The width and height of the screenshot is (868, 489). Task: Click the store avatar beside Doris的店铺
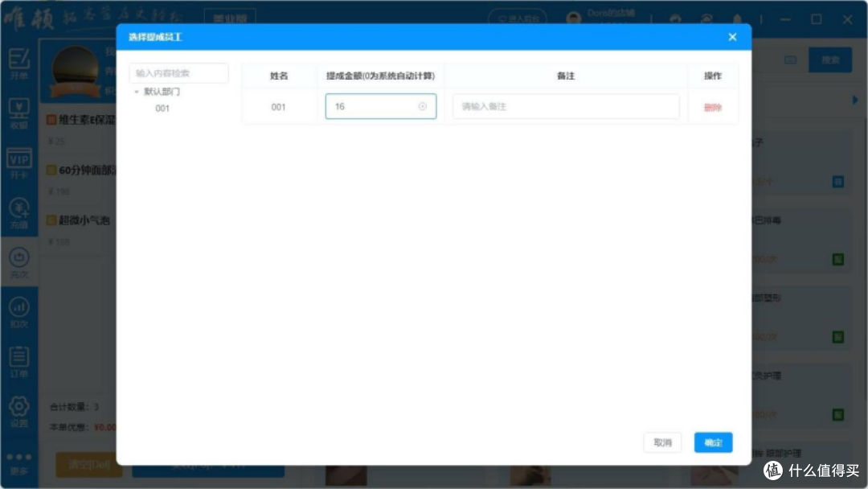574,18
